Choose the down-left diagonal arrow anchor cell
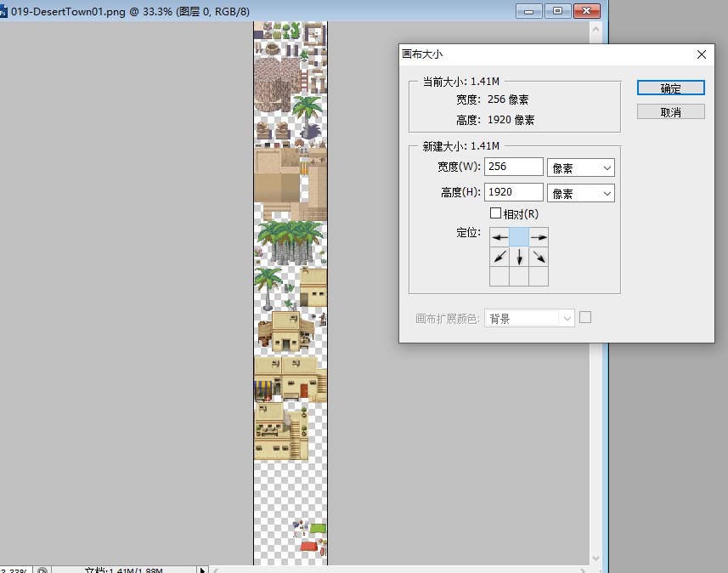The height and width of the screenshot is (573, 728). coord(499,257)
